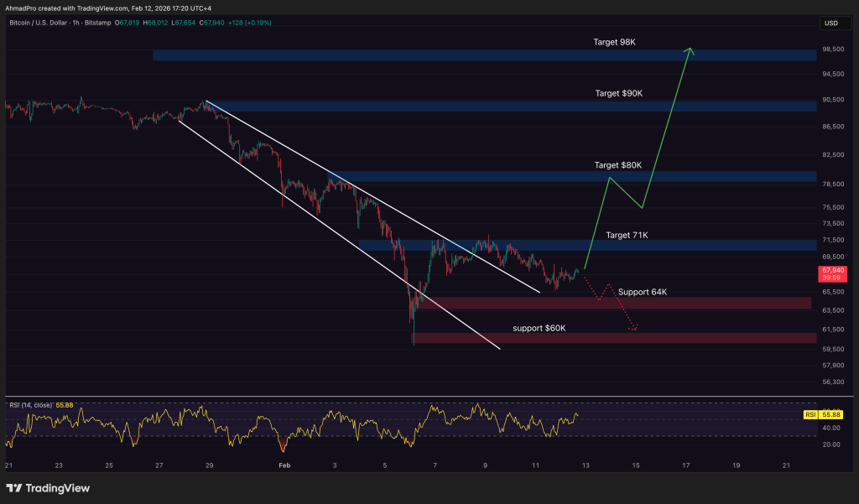This screenshot has height=504, width=859.
Task: Click the 98,500 price axis label
Action: point(831,49)
